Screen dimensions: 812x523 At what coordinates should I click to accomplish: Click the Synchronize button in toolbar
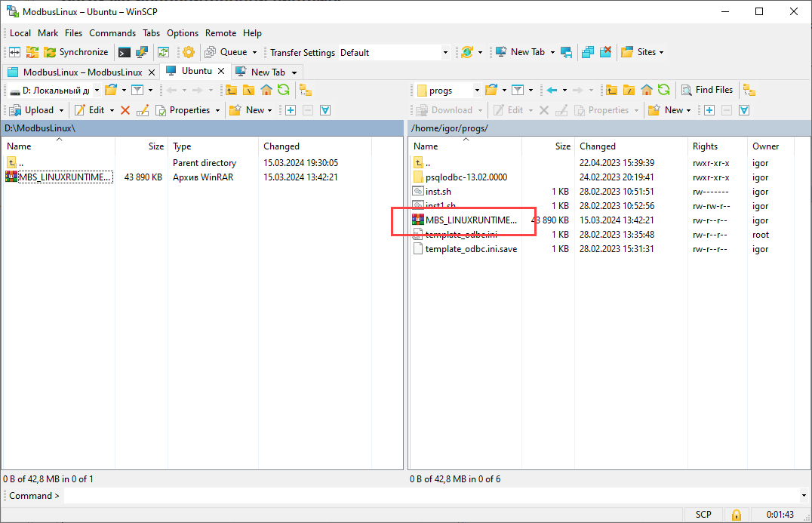point(75,52)
